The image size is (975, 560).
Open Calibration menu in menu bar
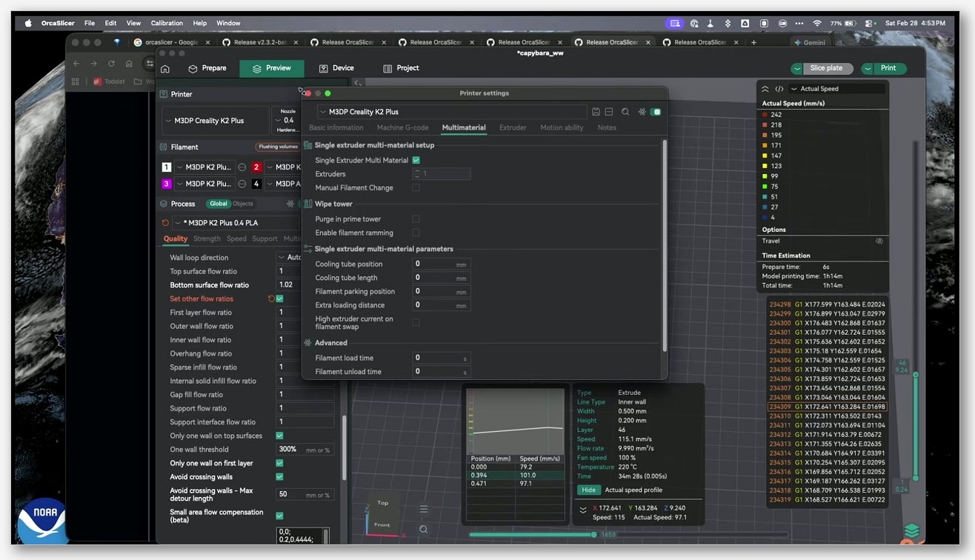(x=167, y=23)
